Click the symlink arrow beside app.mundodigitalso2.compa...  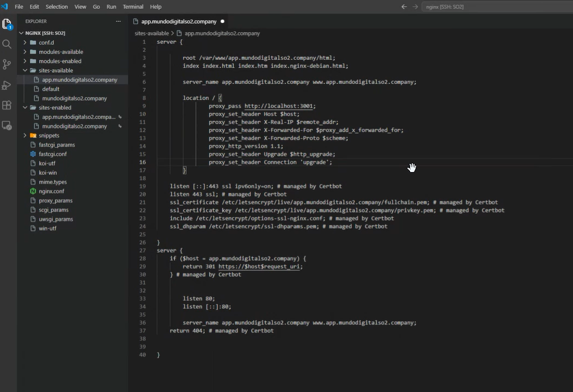point(120,117)
